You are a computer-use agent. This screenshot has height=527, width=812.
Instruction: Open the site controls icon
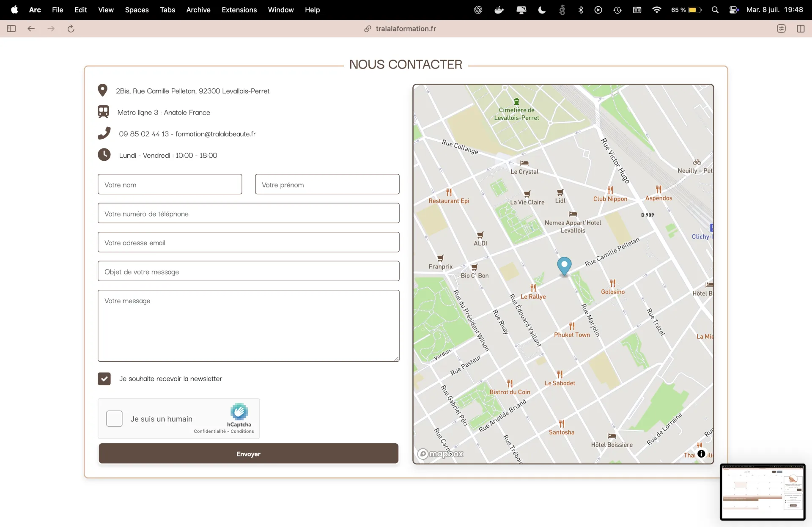click(x=781, y=28)
